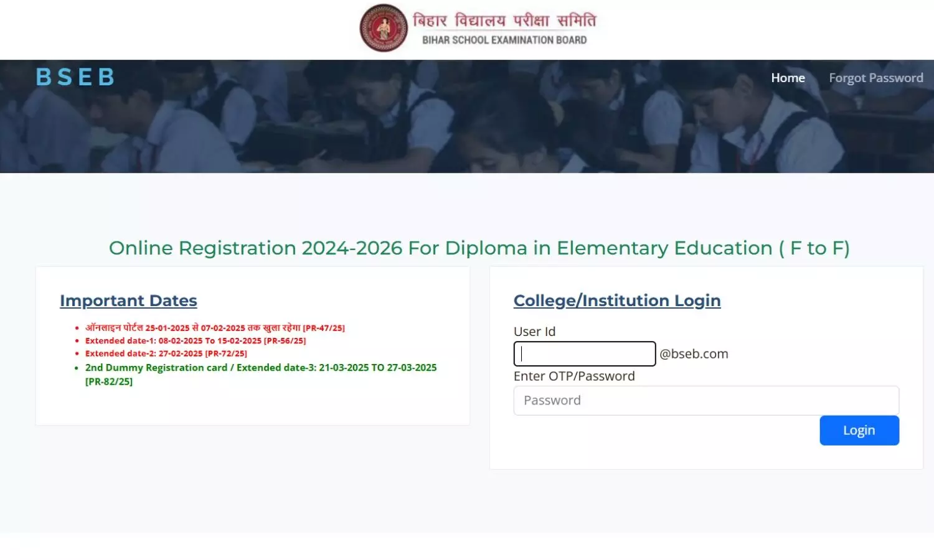
Task: Select the Hindi online portal date notice
Action: [x=215, y=328]
